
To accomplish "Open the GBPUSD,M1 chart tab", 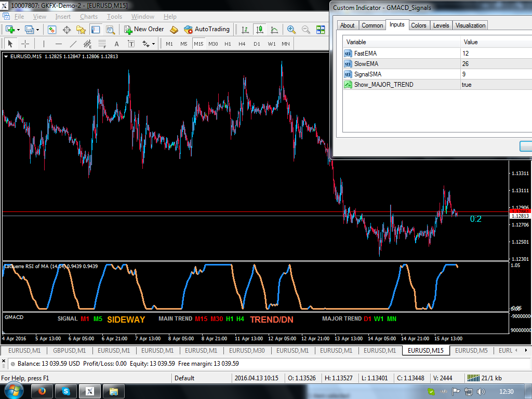I will [69, 351].
